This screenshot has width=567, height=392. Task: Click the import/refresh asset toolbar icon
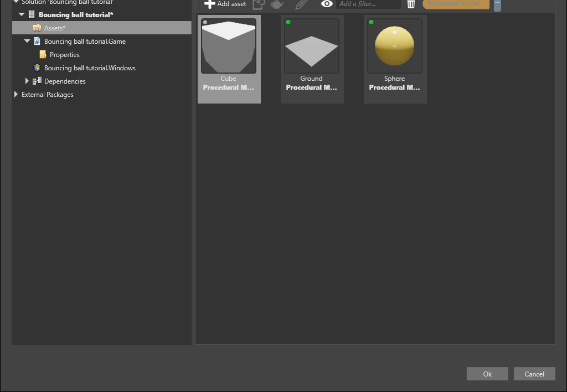[x=259, y=4]
